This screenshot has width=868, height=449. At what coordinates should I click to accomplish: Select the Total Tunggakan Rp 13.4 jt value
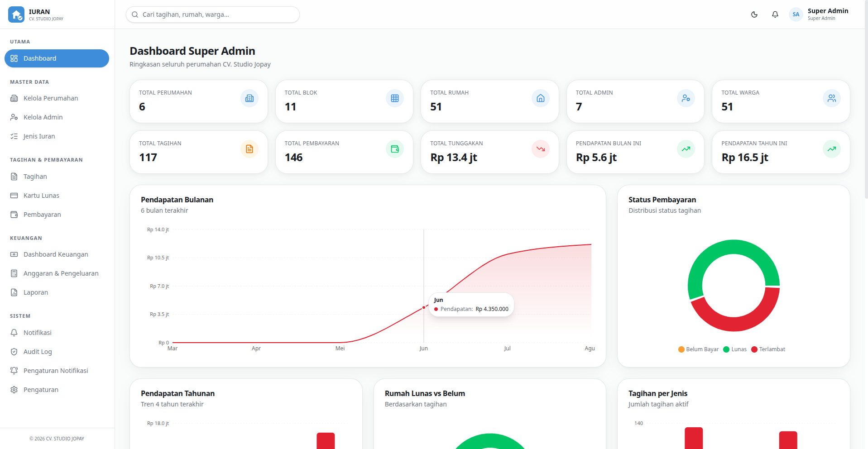454,158
